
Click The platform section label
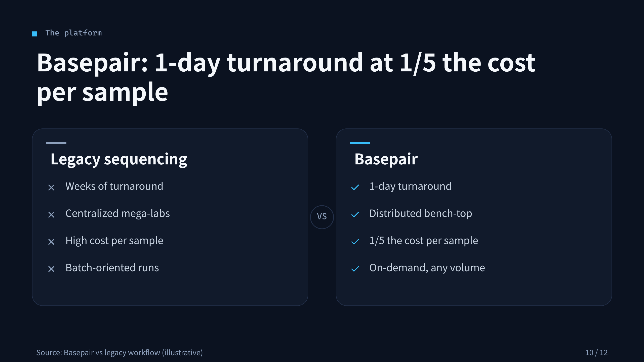pos(73,33)
